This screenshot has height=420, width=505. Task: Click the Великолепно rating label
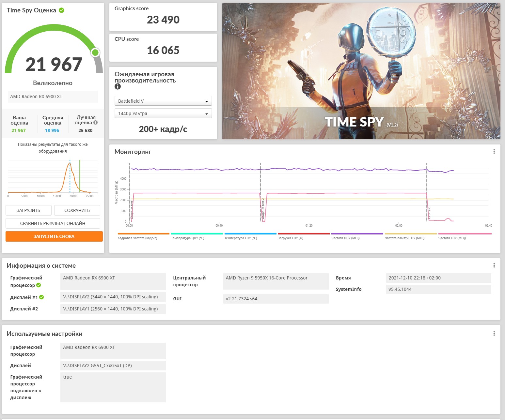click(53, 83)
